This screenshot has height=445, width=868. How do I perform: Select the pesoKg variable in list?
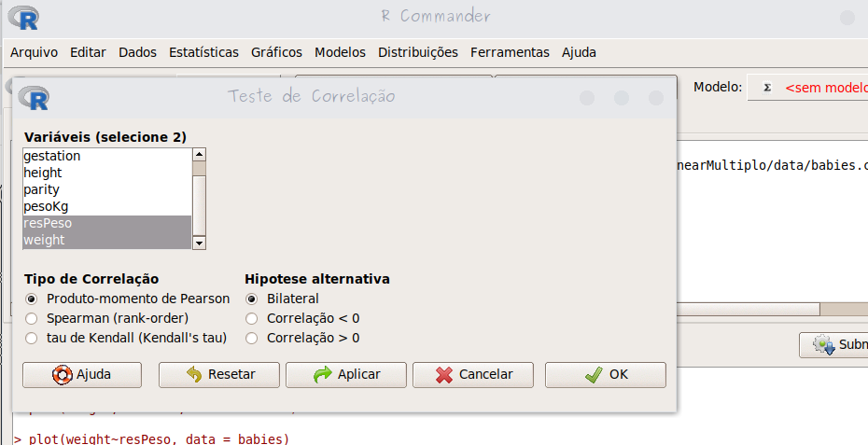[x=46, y=206]
